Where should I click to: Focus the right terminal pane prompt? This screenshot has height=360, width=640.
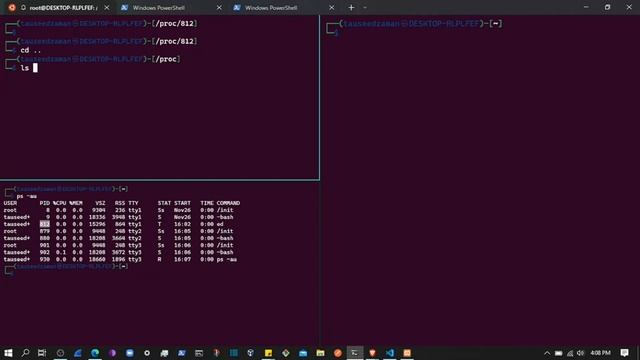pyautogui.click(x=414, y=28)
